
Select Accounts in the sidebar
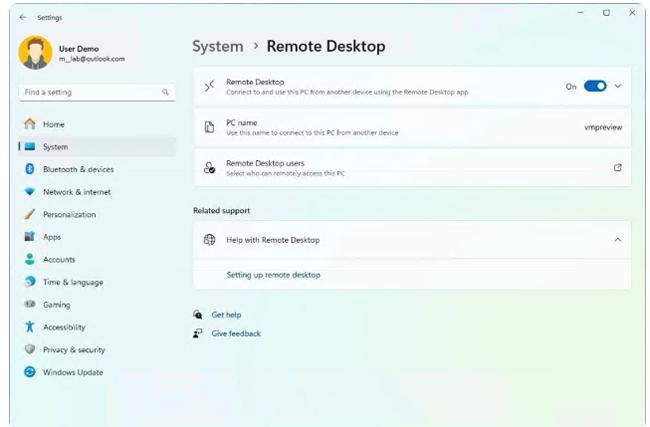59,259
